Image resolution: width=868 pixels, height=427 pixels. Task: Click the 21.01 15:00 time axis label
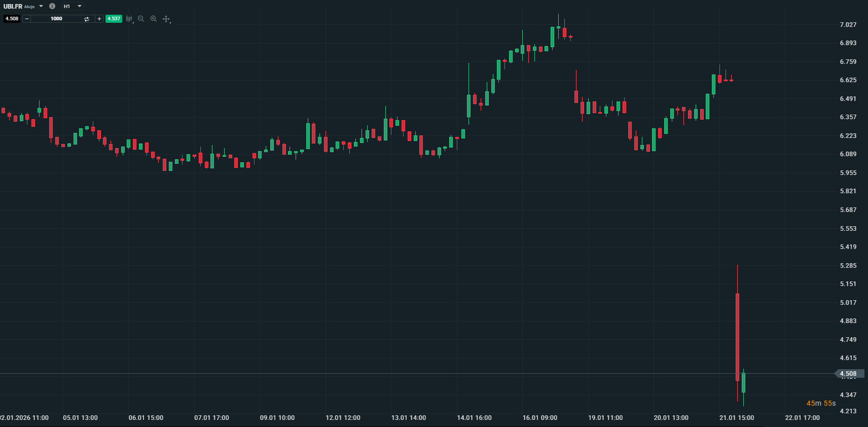pos(736,418)
